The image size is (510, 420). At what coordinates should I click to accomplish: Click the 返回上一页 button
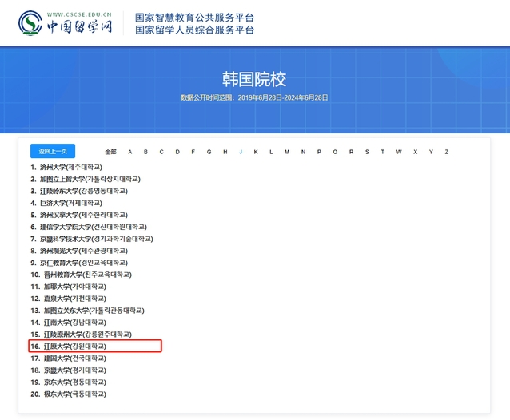pos(53,151)
